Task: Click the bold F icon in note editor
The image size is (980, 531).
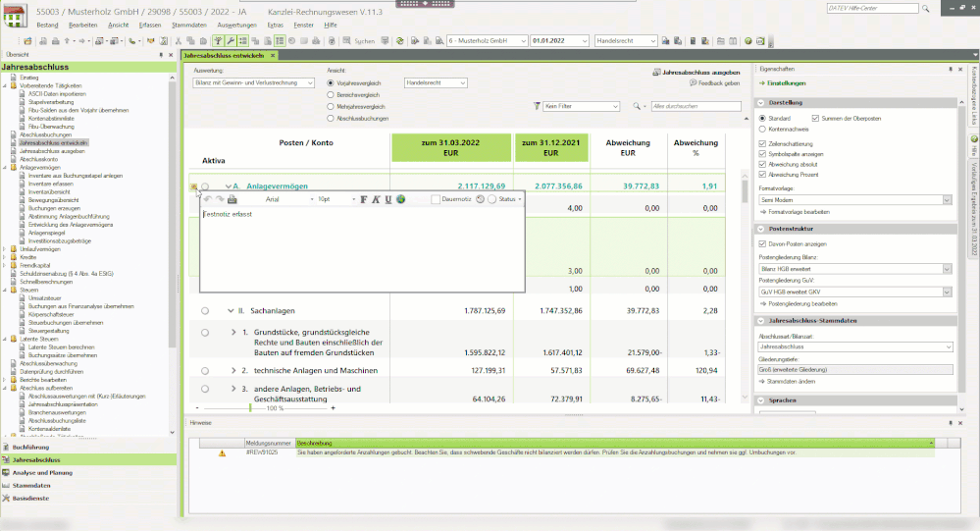Action: point(364,199)
